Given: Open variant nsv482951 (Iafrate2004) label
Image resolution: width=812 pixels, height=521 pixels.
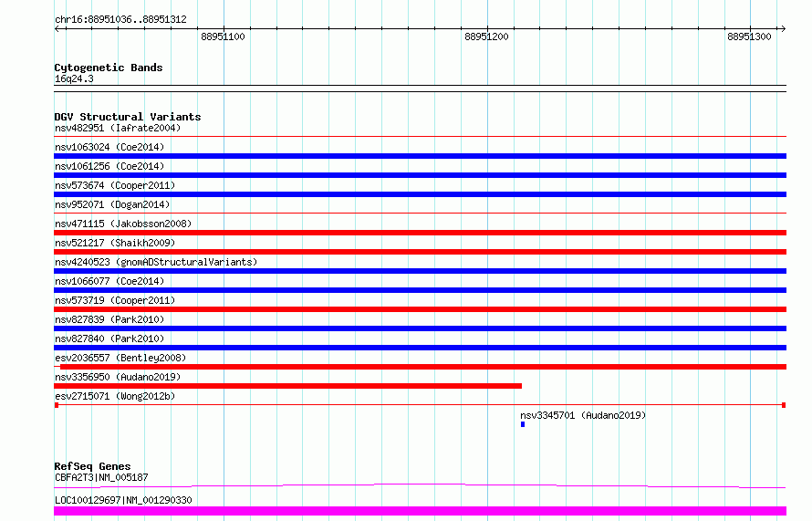Looking at the screenshot, I should tap(118, 128).
